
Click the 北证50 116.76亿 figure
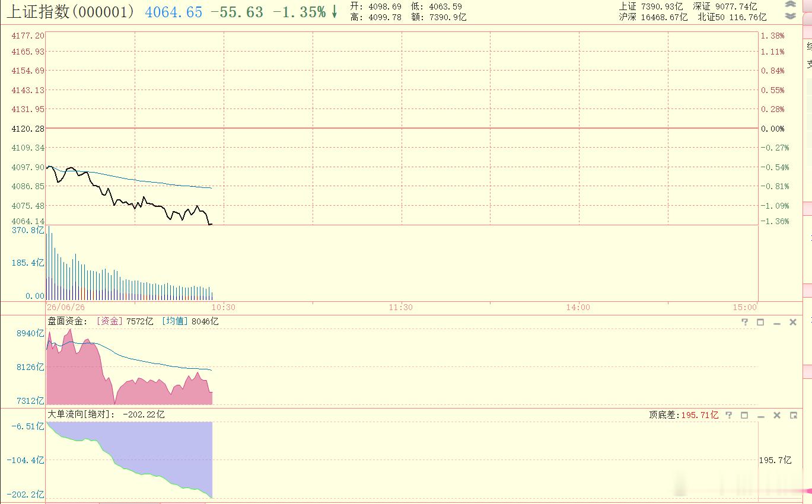(x=732, y=17)
